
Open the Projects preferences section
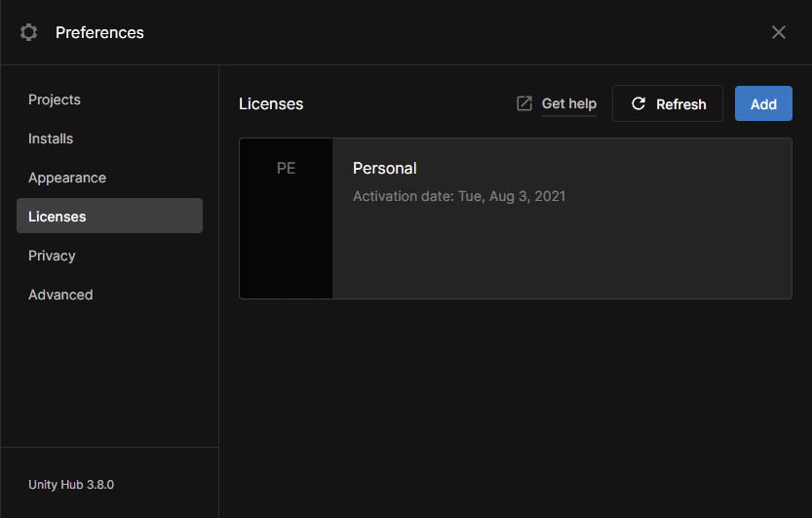coord(55,100)
